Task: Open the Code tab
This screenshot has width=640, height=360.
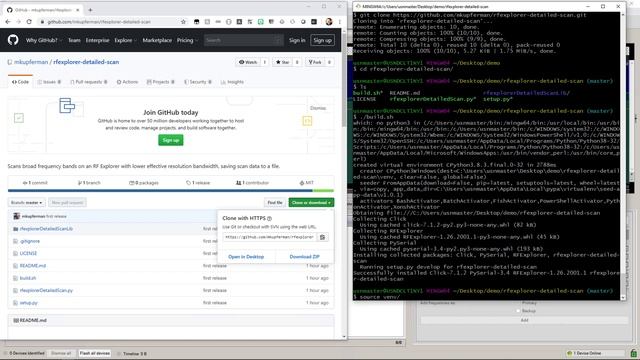Action: (20, 82)
